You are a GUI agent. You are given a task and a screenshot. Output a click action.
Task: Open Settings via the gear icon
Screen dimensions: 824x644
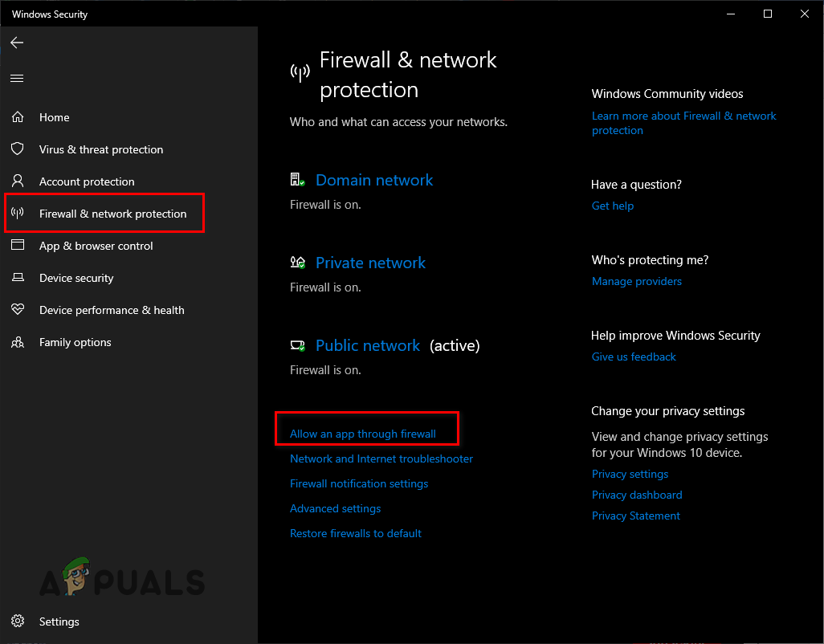point(18,622)
